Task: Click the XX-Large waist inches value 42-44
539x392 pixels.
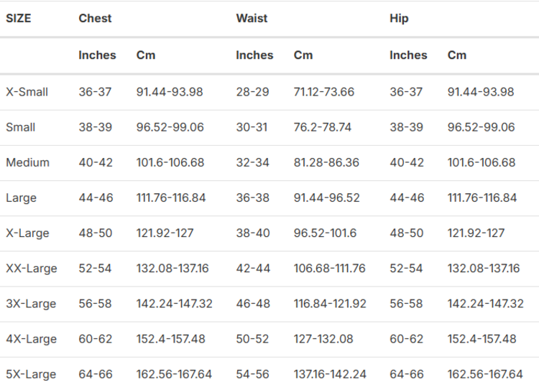Action: (x=253, y=269)
